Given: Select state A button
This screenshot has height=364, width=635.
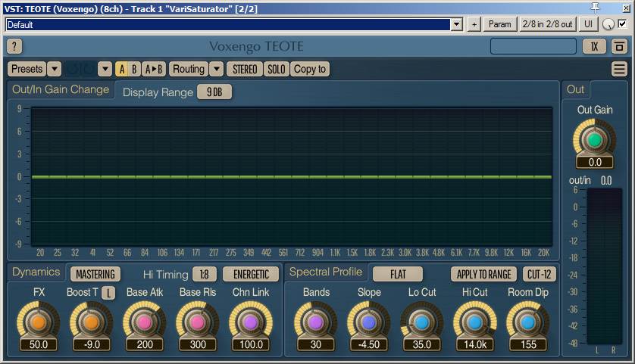Looking at the screenshot, I should pos(122,69).
